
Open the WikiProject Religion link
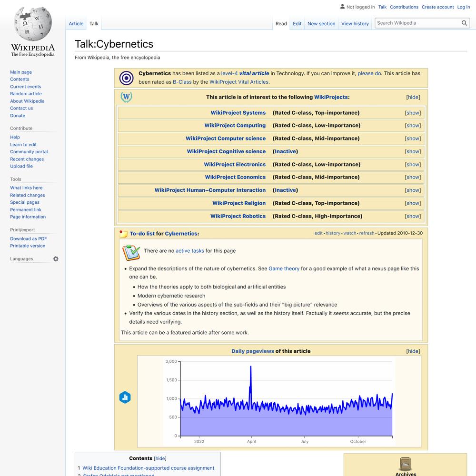coord(239,203)
